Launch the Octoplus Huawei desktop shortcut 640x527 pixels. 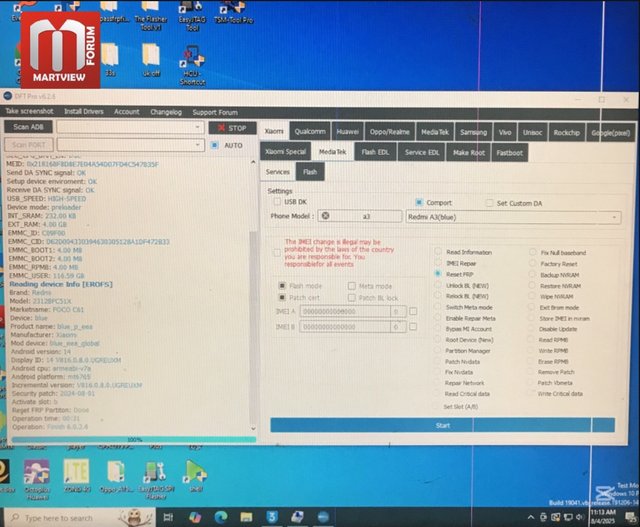pyautogui.click(x=37, y=479)
